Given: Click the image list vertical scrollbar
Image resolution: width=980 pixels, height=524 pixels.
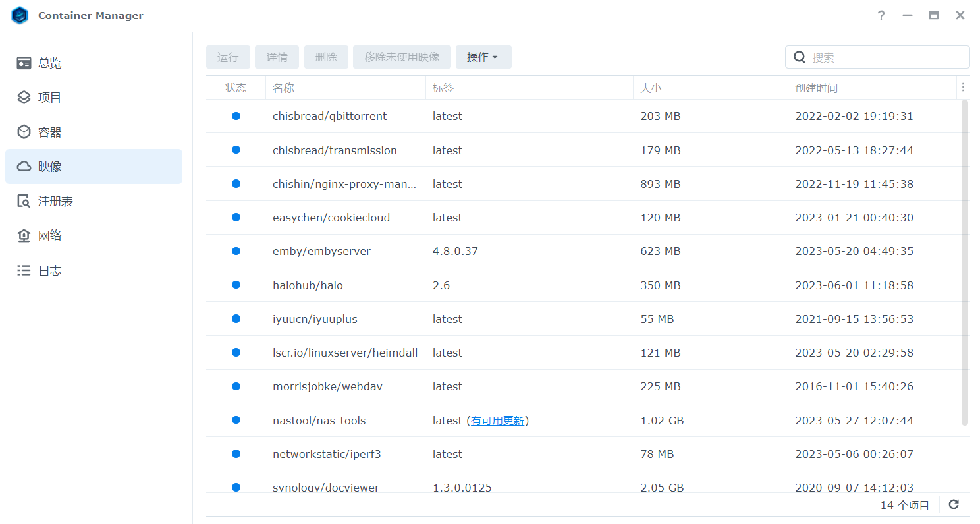Looking at the screenshot, I should coord(966,262).
